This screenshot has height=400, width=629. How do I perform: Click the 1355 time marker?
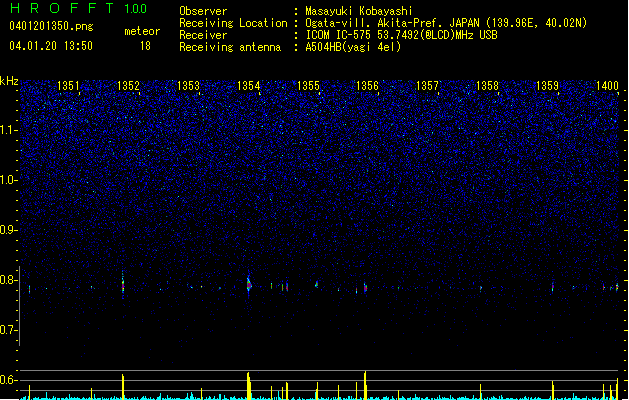[x=308, y=86]
